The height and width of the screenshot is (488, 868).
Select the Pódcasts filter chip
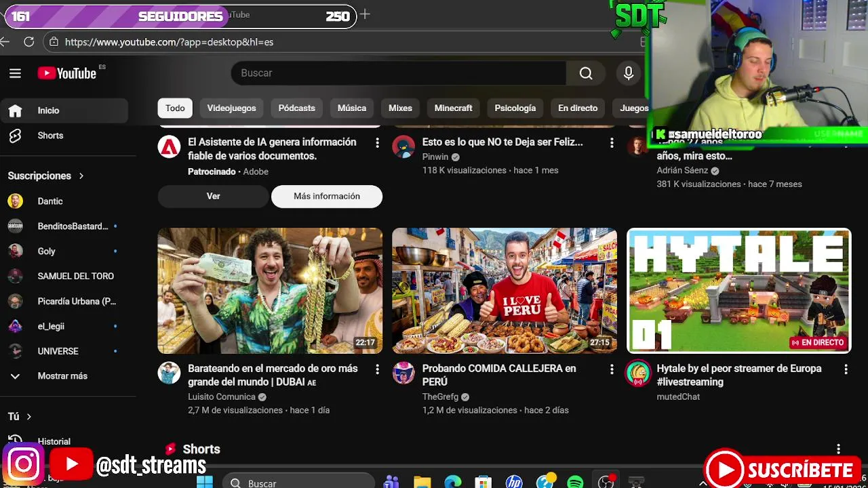(297, 108)
